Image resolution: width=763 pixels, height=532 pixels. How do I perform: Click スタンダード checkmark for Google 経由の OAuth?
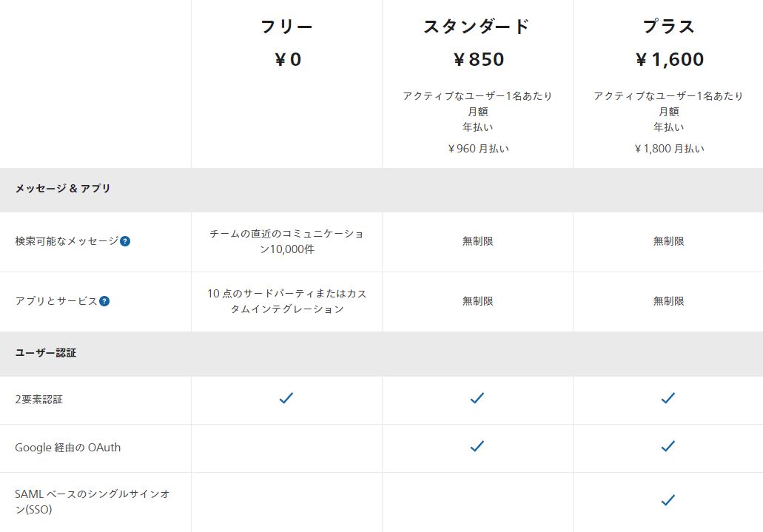pos(477,446)
